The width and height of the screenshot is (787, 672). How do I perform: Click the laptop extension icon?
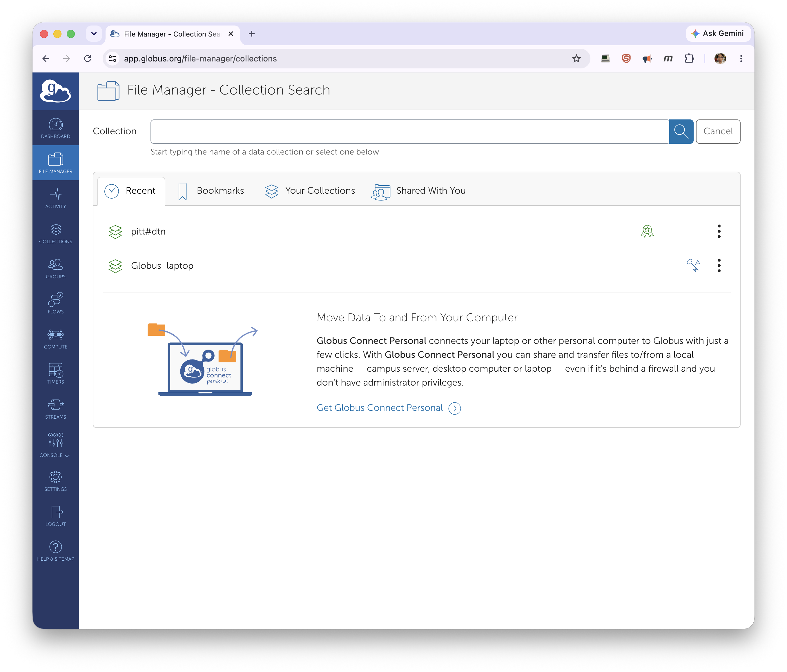(605, 59)
